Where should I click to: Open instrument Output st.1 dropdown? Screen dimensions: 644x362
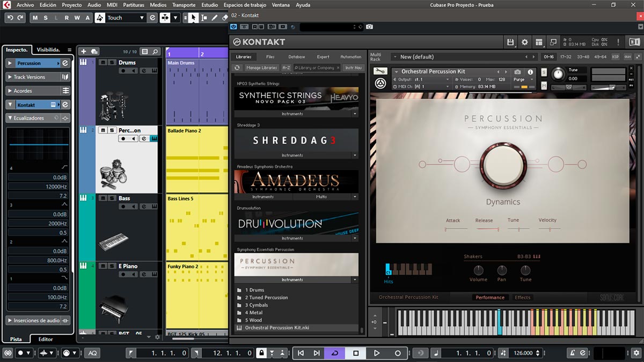pos(422,79)
